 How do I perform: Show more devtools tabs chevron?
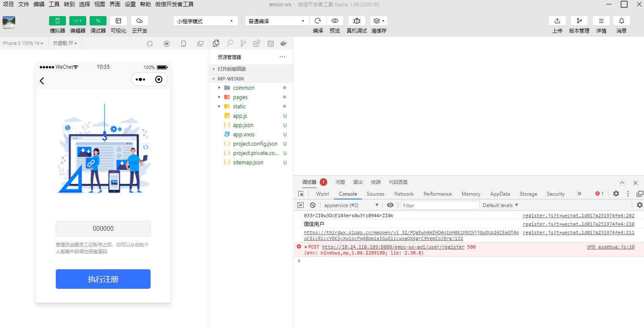(579, 194)
